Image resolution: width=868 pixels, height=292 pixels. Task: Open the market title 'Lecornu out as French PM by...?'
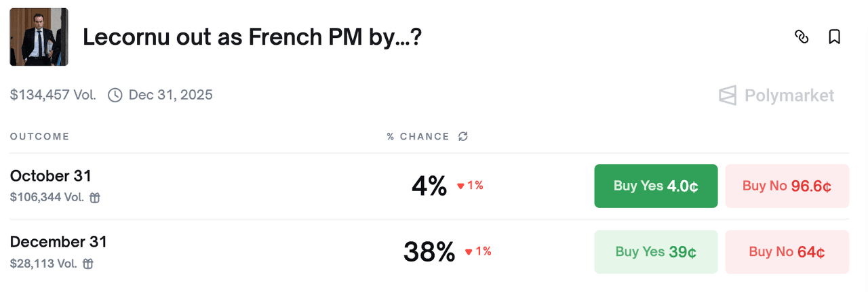pos(252,38)
